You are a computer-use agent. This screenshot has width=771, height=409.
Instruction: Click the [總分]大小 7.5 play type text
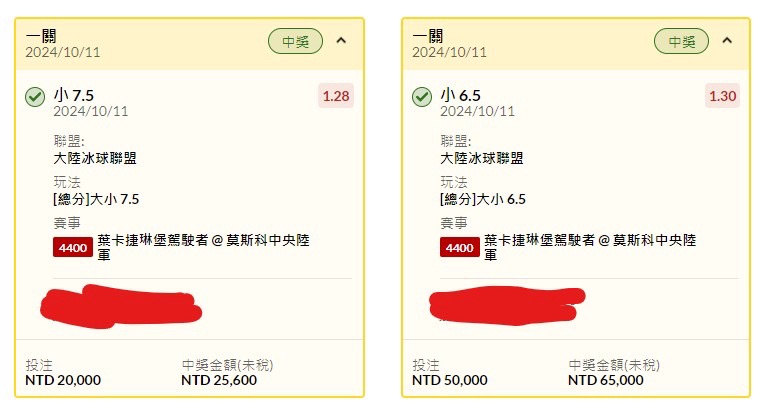click(96, 199)
